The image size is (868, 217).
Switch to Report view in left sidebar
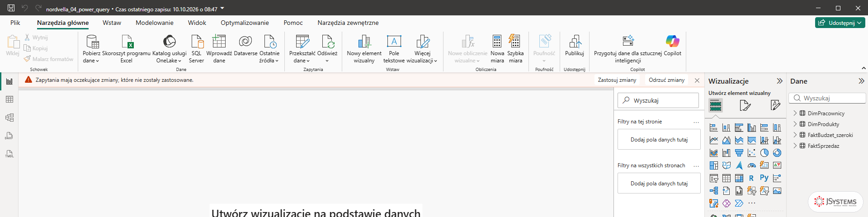pos(9,81)
